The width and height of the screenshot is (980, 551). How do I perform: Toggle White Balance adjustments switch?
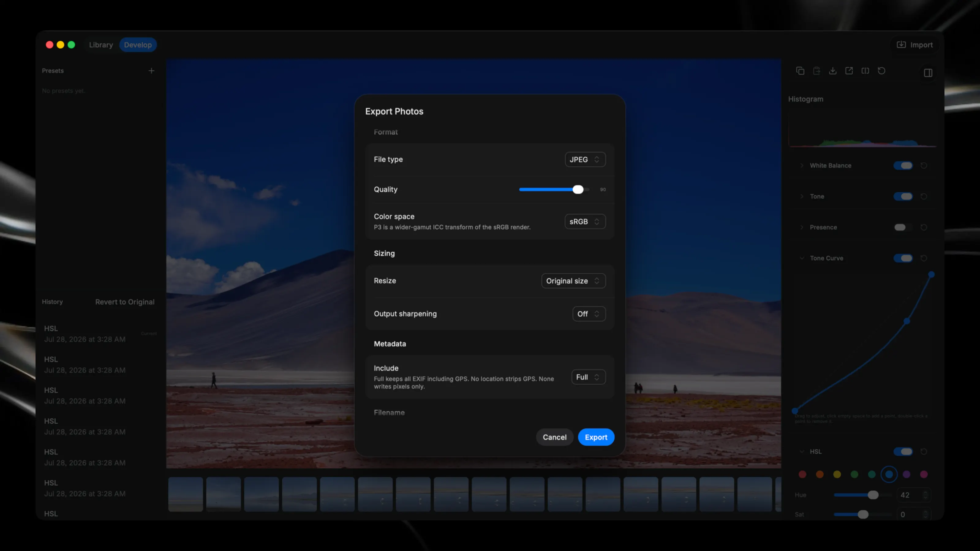[903, 165]
